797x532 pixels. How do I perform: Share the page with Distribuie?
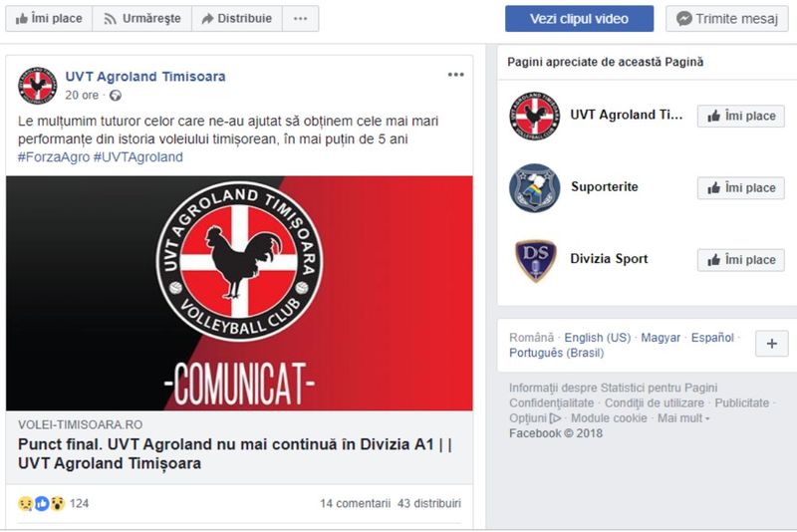coord(237,19)
